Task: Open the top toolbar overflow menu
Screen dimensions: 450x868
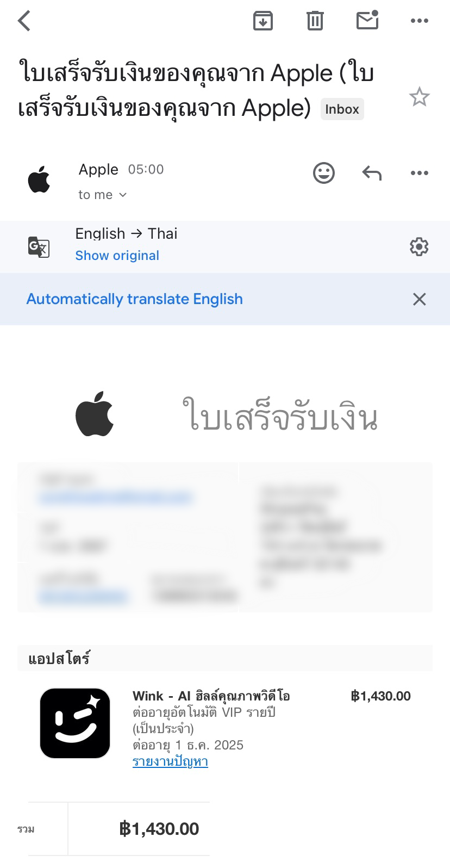Action: (x=420, y=21)
